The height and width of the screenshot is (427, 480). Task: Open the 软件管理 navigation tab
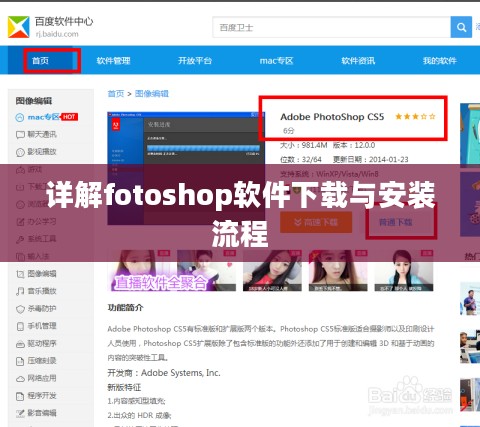pyautogui.click(x=113, y=61)
